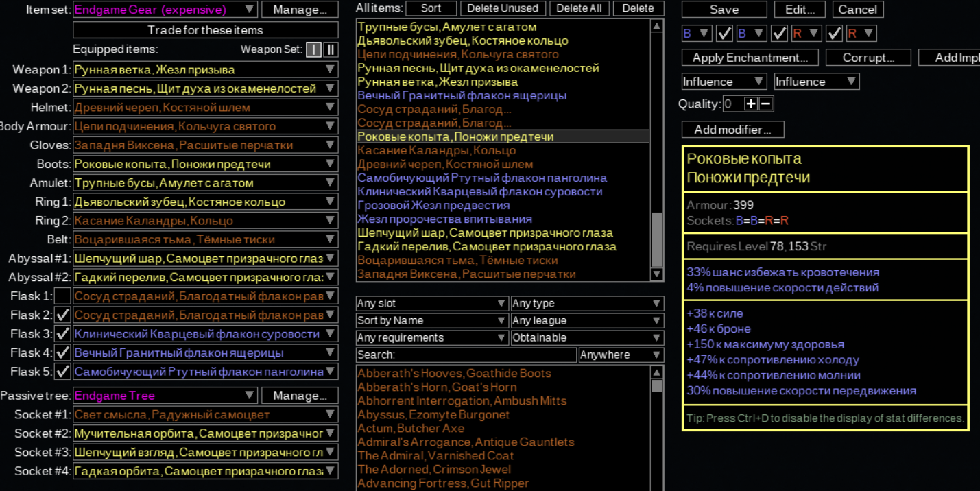Decrease item quality with minus button
The height and width of the screenshot is (491, 980).
[x=766, y=104]
